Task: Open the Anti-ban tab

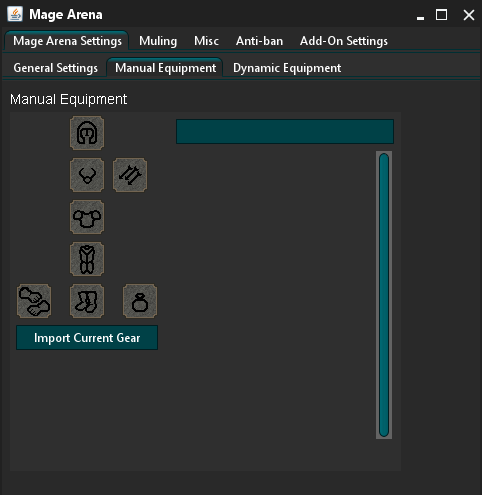Action: (x=259, y=41)
